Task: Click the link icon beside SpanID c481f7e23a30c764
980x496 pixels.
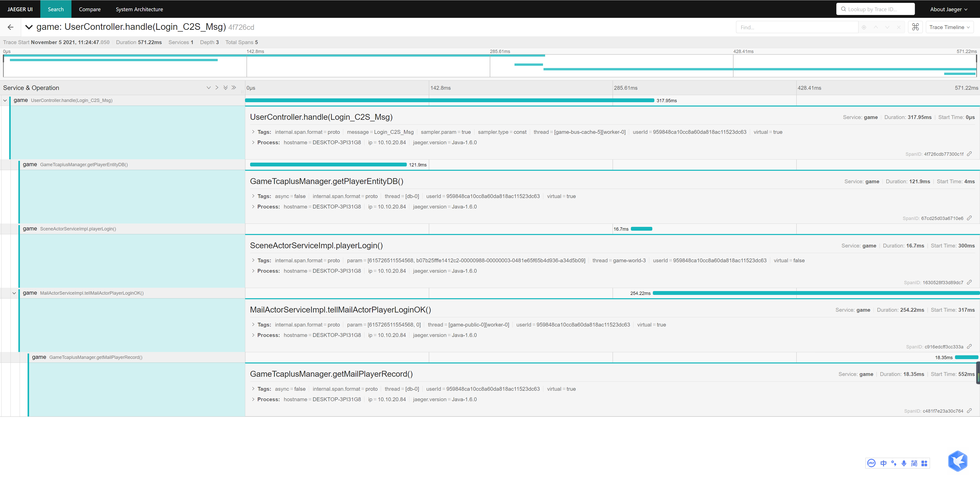Action: [969, 411]
